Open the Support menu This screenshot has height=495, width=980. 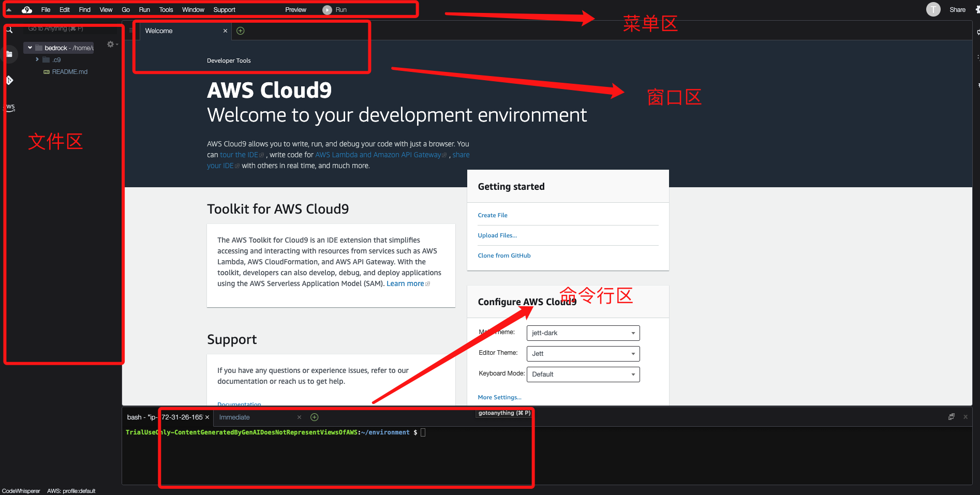click(x=224, y=10)
